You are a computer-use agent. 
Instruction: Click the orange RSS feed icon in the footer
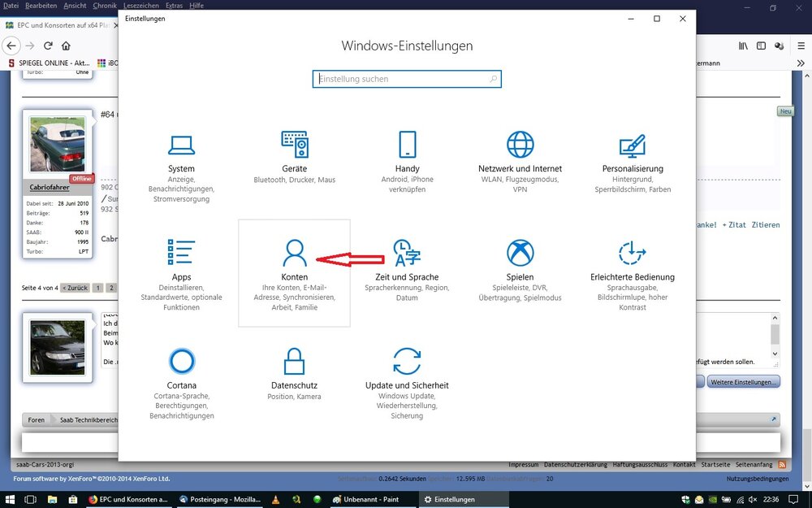[x=782, y=464]
